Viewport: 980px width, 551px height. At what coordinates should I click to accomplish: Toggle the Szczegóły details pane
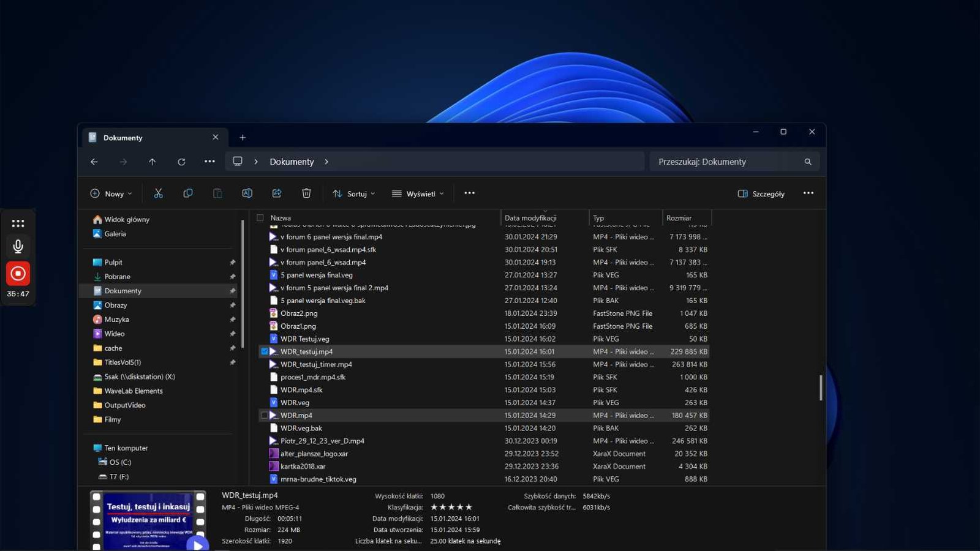(761, 193)
